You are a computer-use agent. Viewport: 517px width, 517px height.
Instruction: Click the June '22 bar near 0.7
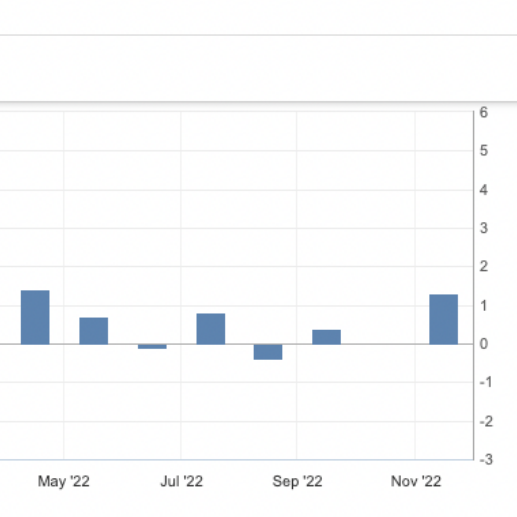[94, 331]
